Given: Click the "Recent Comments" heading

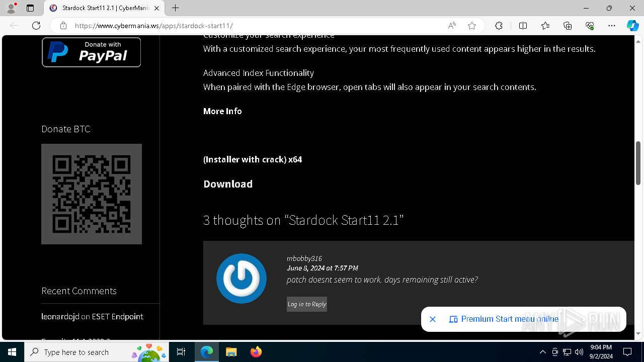Looking at the screenshot, I should [79, 291].
